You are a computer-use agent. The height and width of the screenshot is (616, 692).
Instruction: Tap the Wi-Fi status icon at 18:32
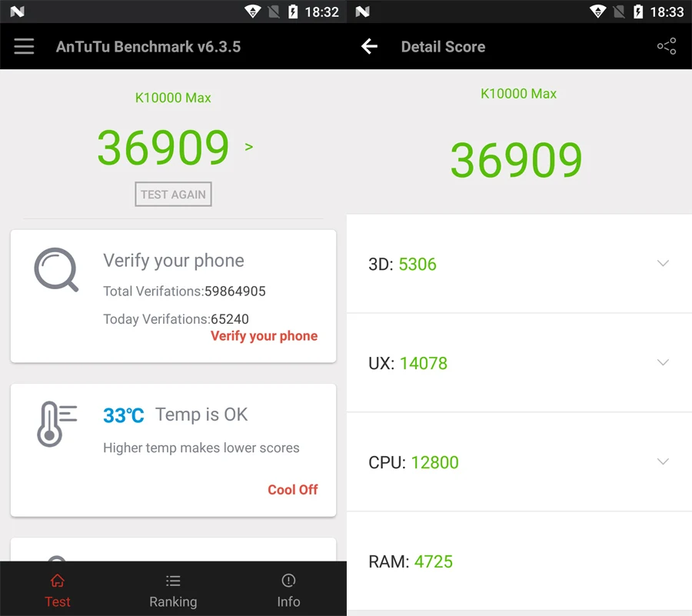click(x=253, y=12)
